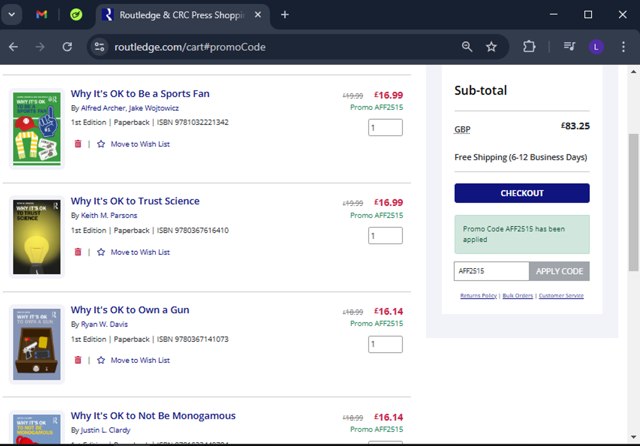Open author Justin L. Clardy link
The height and width of the screenshot is (446, 640).
click(x=105, y=430)
